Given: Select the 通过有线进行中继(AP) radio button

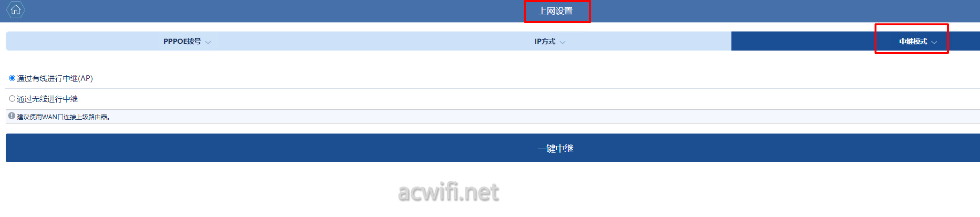Looking at the screenshot, I should (x=12, y=78).
